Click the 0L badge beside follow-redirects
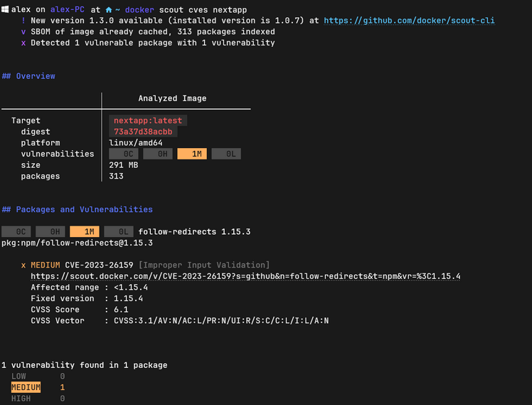This screenshot has height=405, width=532. [x=119, y=231]
